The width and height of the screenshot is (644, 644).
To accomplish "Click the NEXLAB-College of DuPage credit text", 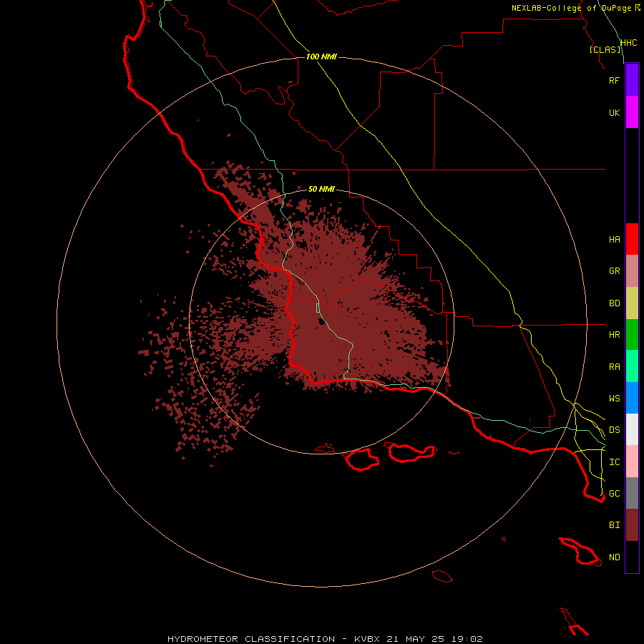I will 571,8.
